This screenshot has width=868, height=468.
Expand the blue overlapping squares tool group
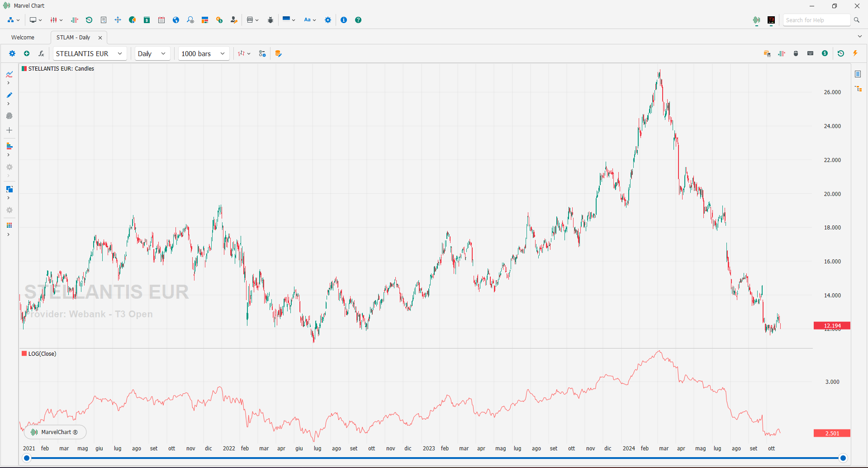pos(8,198)
